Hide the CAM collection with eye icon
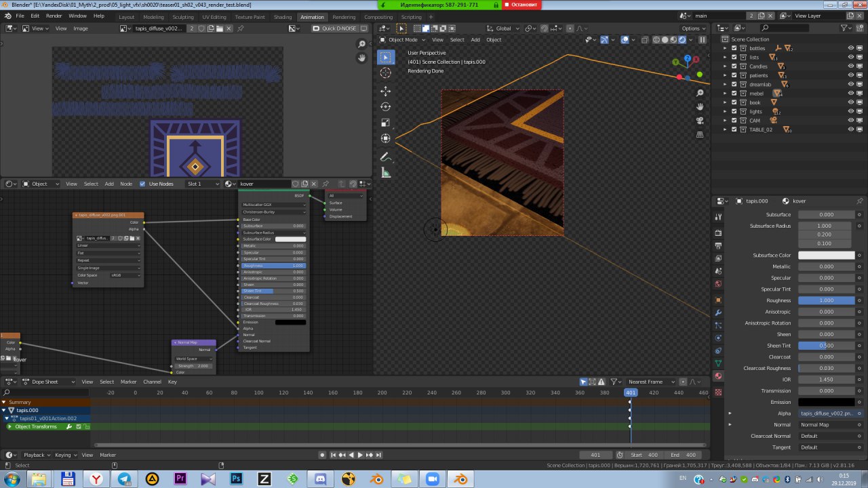 (x=850, y=121)
